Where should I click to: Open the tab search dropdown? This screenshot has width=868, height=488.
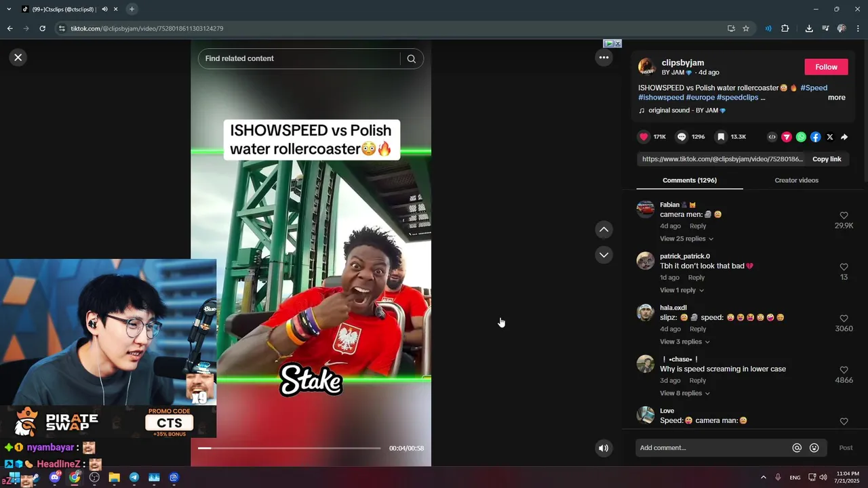[x=8, y=9]
